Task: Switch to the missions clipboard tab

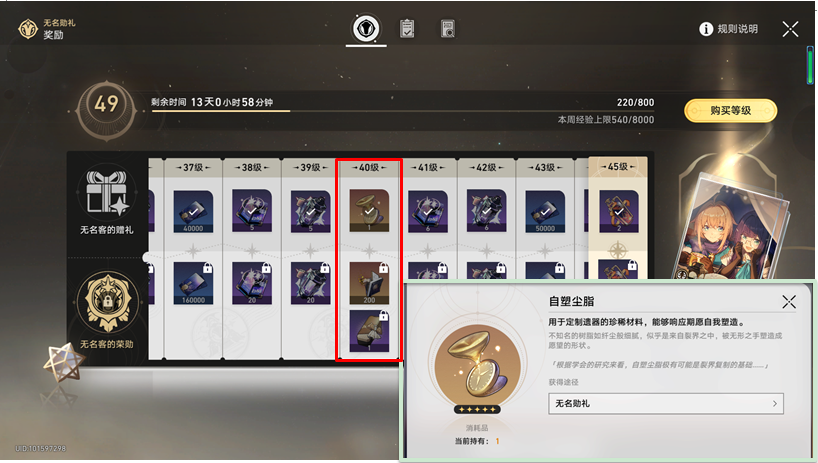Action: [x=407, y=29]
